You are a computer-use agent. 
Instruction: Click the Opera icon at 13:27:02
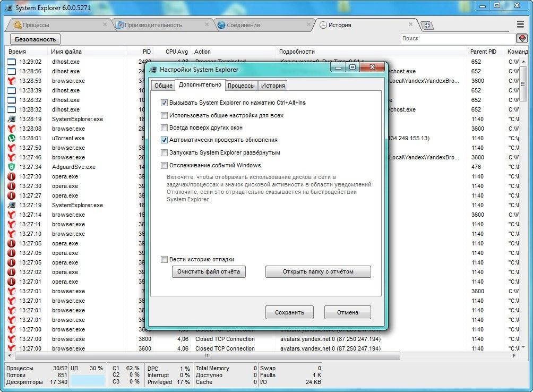click(x=12, y=272)
